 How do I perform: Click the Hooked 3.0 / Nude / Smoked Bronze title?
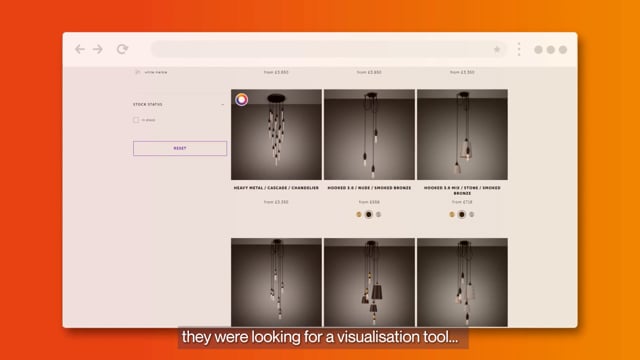[369, 188]
